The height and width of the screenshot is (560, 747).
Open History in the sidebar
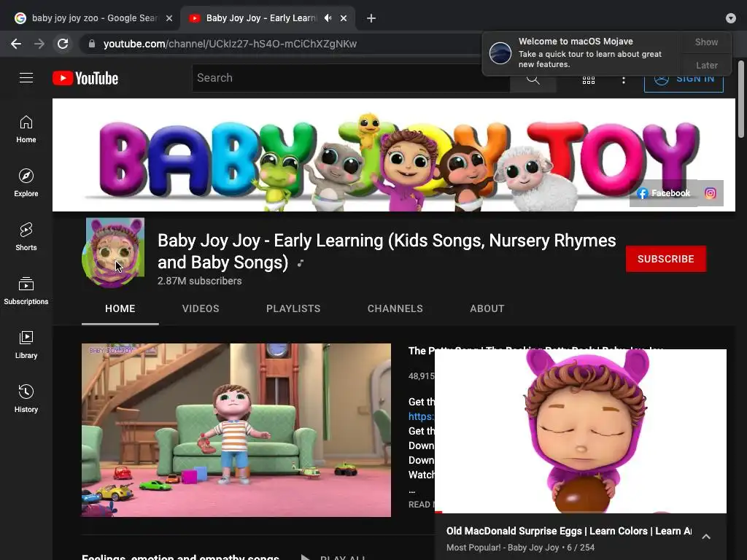point(26,399)
